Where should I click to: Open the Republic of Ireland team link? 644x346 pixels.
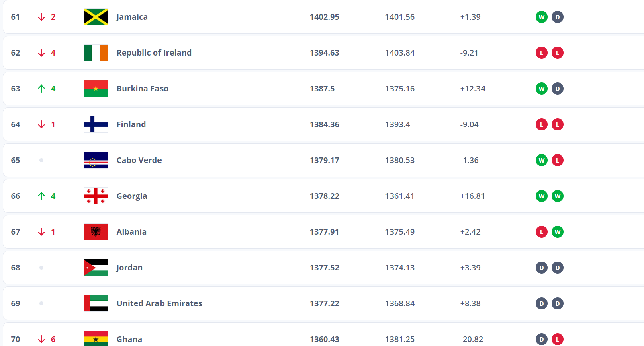click(x=154, y=53)
